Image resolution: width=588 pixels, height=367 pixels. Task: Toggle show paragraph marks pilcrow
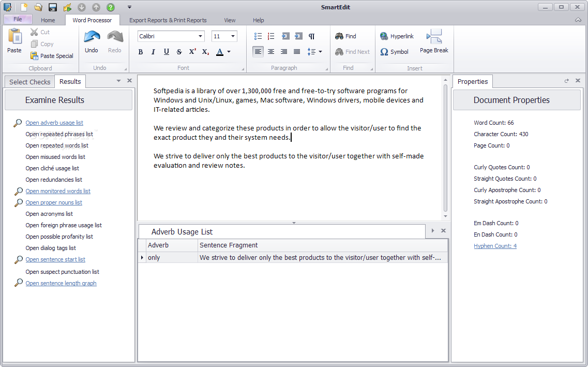pyautogui.click(x=312, y=36)
